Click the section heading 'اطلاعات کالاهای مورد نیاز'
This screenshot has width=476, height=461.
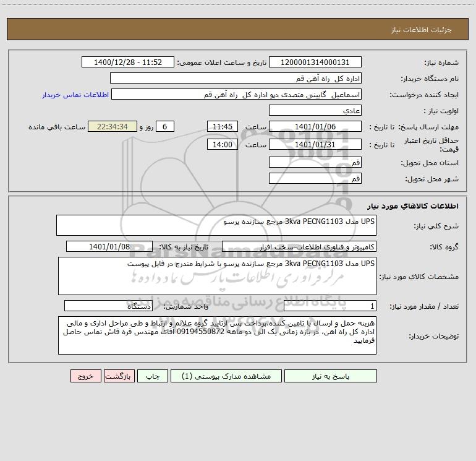tap(413, 206)
